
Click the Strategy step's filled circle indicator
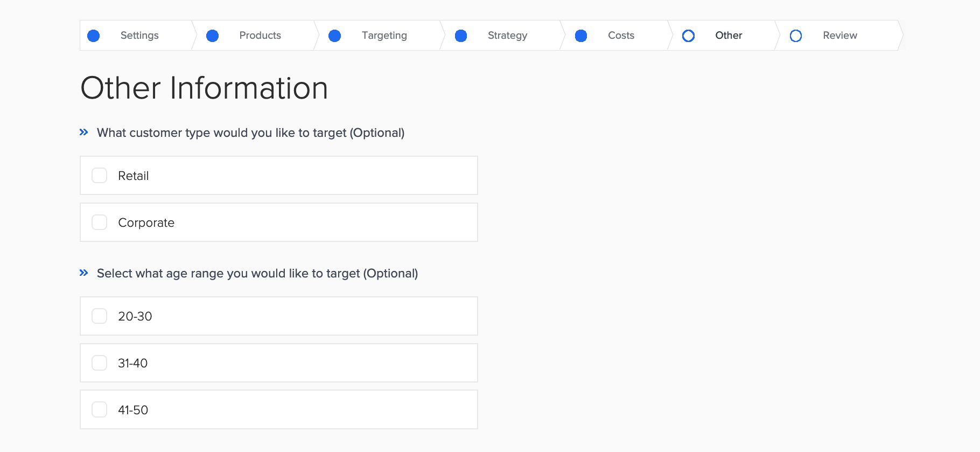[461, 36]
